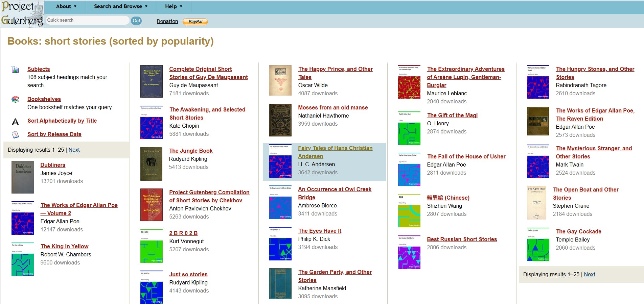The image size is (644, 304).
Task: Open the Dubliners cover thumbnail
Action: (x=23, y=177)
